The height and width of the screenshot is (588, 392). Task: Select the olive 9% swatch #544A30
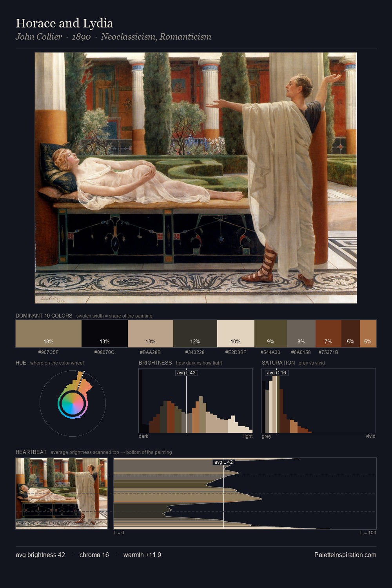pyautogui.click(x=270, y=334)
